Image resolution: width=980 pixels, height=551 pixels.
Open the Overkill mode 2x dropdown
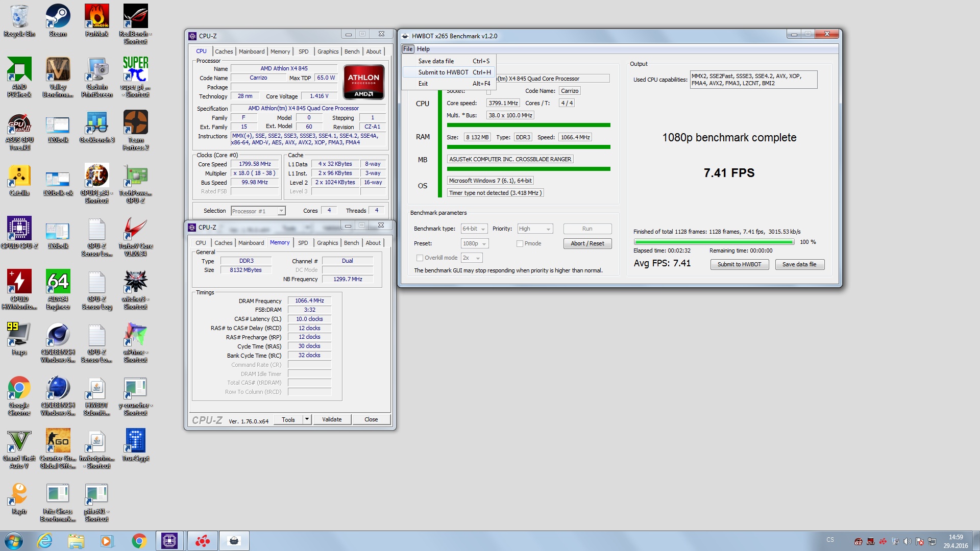[x=472, y=258]
